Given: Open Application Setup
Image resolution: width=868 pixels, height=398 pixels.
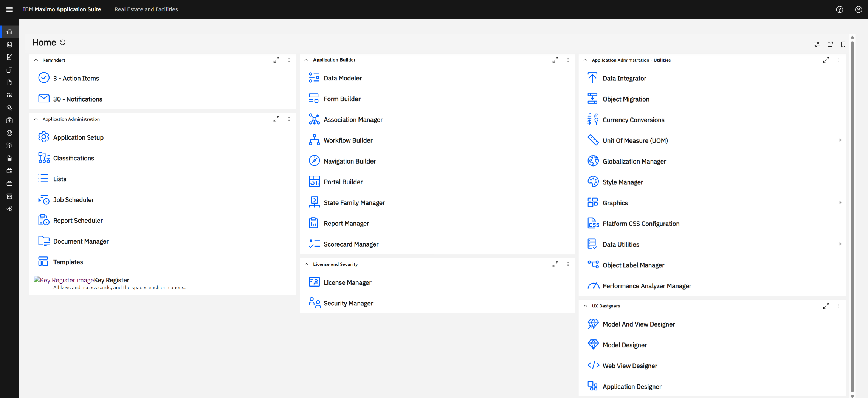Looking at the screenshot, I should [x=78, y=137].
